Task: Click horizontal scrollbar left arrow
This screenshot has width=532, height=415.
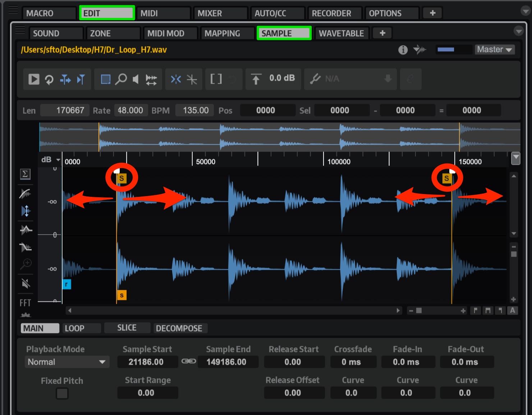Action: (x=70, y=310)
